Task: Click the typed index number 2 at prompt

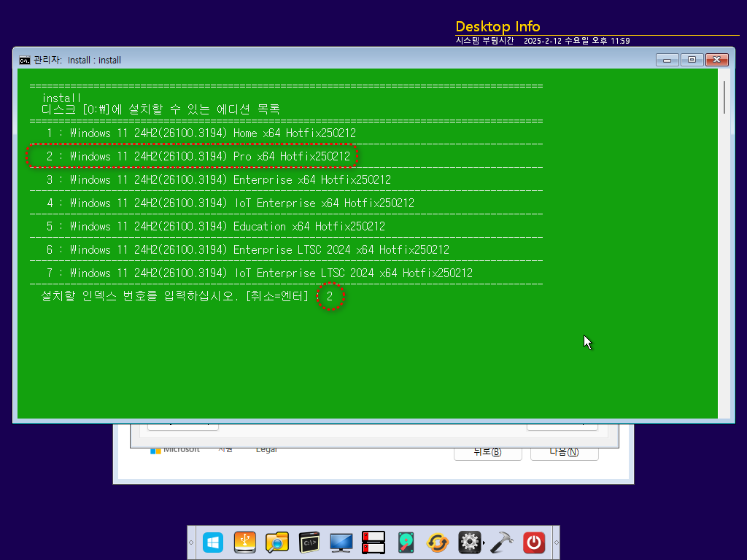Action: coord(330,296)
